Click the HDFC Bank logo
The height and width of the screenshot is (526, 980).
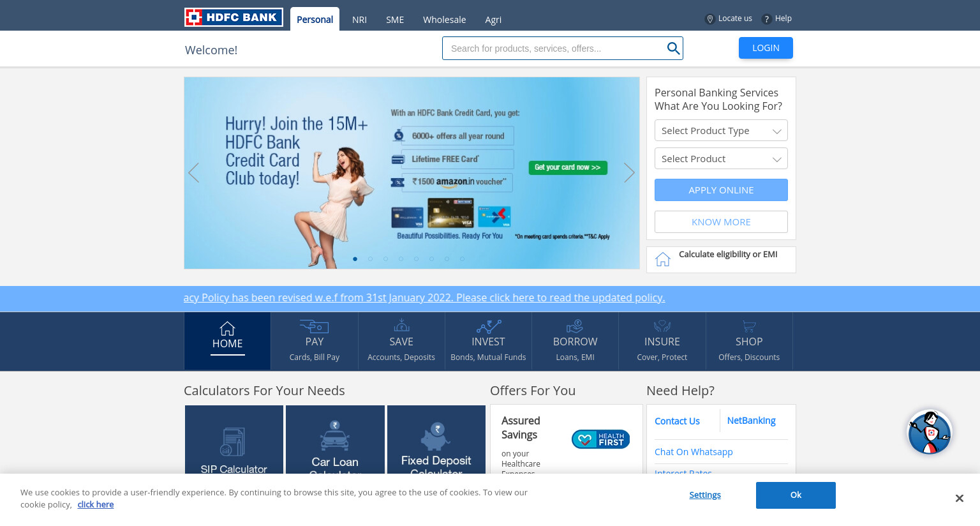[x=234, y=17]
